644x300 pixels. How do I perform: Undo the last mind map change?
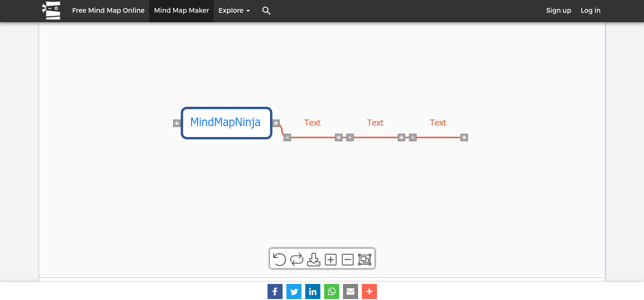click(279, 259)
